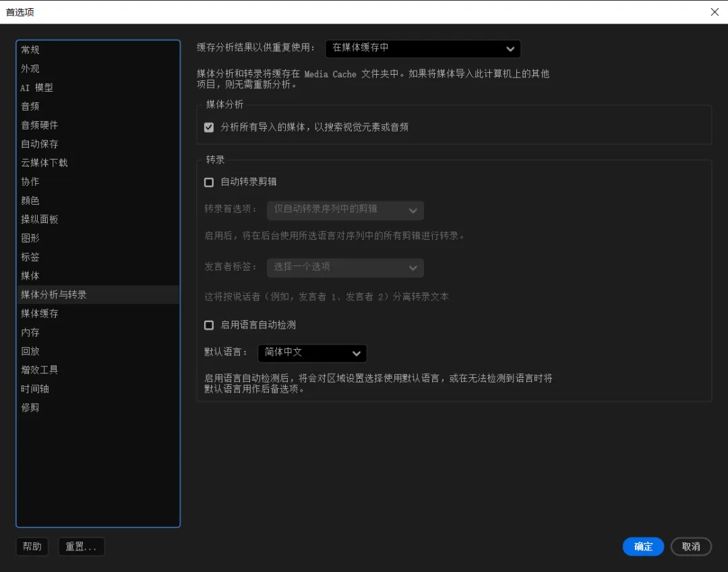Close the 首选项 dialog window
This screenshot has width=728, height=572.
[715, 12]
